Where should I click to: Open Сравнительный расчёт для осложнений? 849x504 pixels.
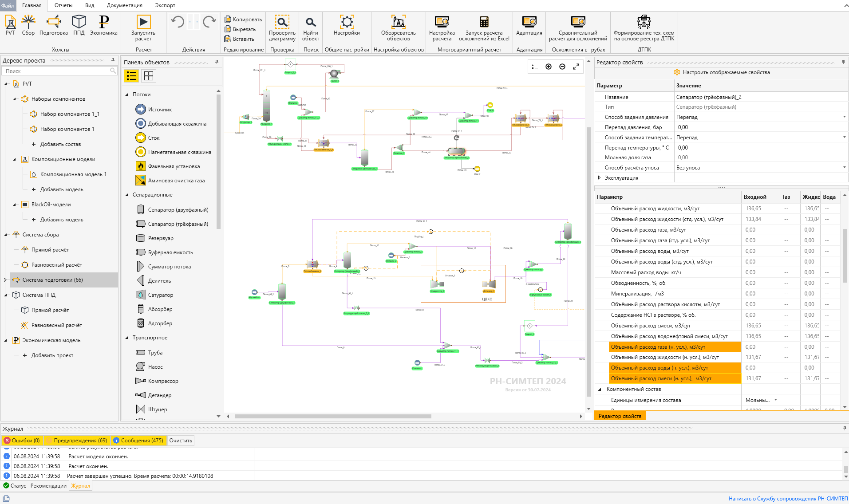tap(578, 28)
